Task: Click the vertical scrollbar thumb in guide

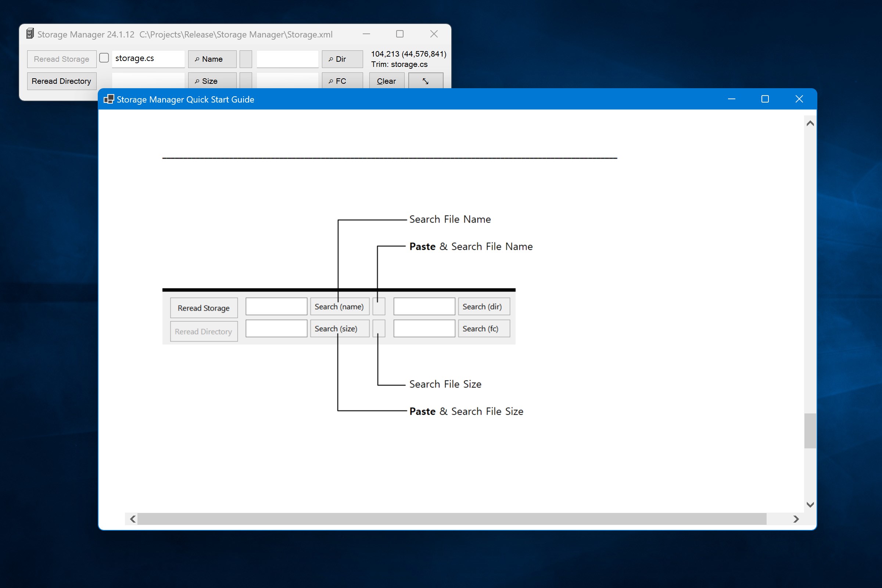Action: pyautogui.click(x=810, y=430)
